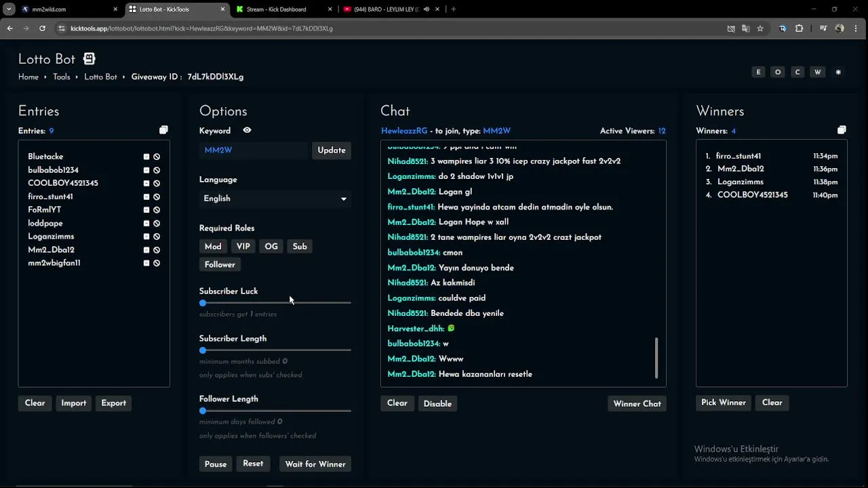The image size is (868, 488).
Task: Toggle the Sub required role
Action: [x=300, y=246]
